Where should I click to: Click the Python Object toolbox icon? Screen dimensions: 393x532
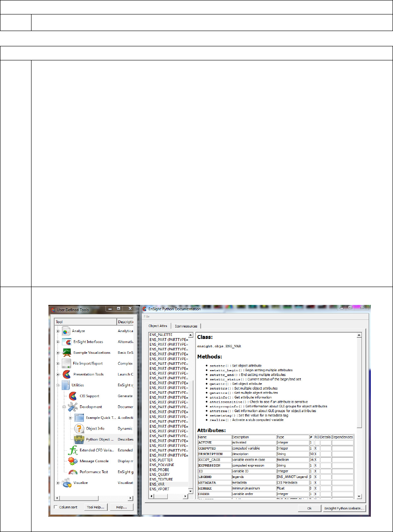click(79, 439)
